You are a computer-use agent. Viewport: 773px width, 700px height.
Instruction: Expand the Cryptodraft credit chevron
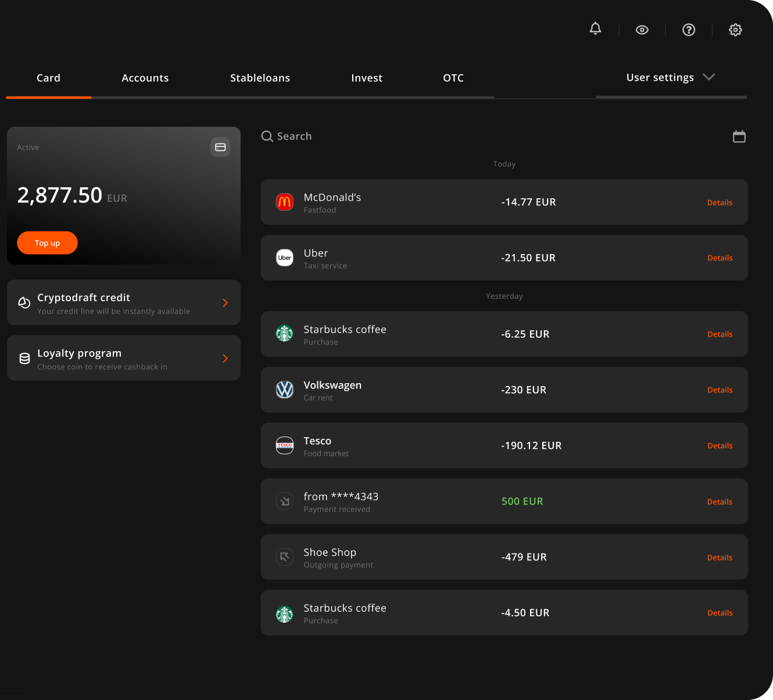click(x=226, y=303)
